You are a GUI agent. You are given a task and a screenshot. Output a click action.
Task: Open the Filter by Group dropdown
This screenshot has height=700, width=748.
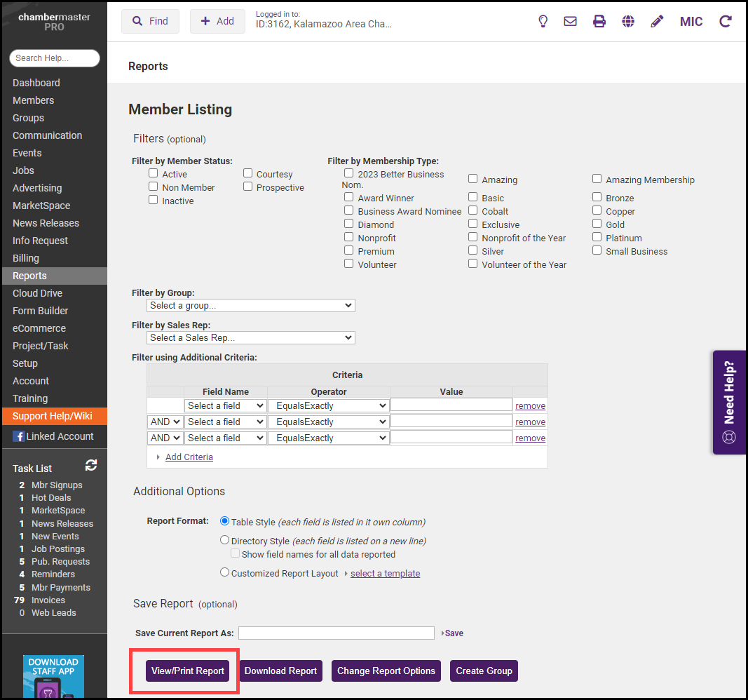point(251,306)
